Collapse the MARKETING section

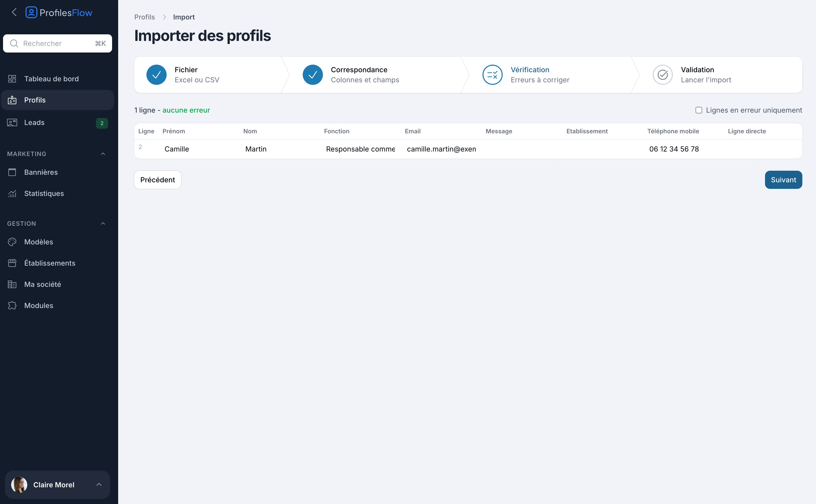click(103, 154)
